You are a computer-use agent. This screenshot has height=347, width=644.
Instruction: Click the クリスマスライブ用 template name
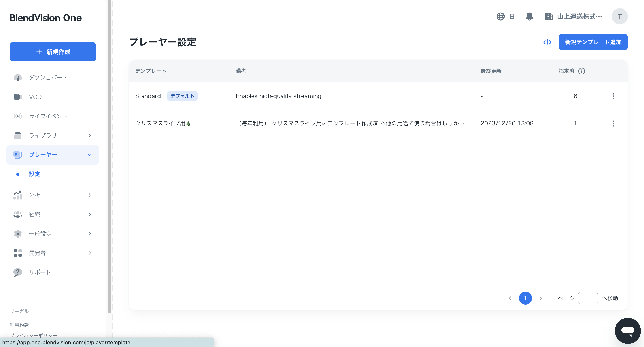(x=163, y=123)
